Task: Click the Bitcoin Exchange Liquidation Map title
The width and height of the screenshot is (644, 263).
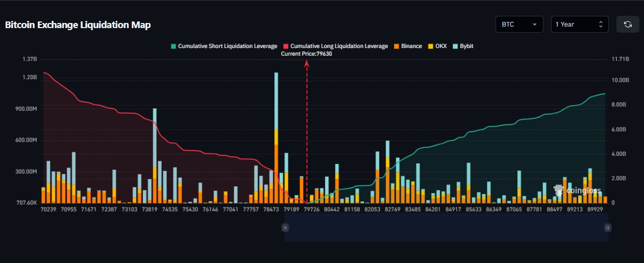Action: click(x=78, y=25)
